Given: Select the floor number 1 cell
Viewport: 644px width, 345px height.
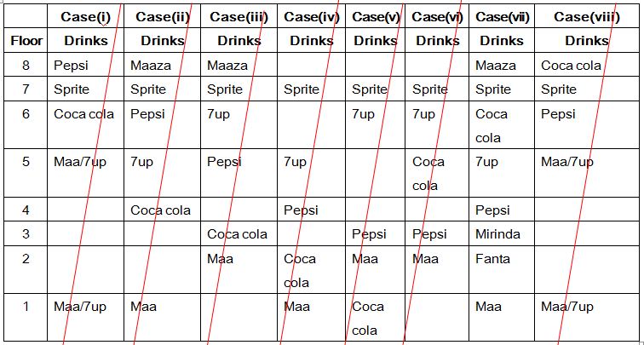Looking at the screenshot, I should click(x=26, y=306).
